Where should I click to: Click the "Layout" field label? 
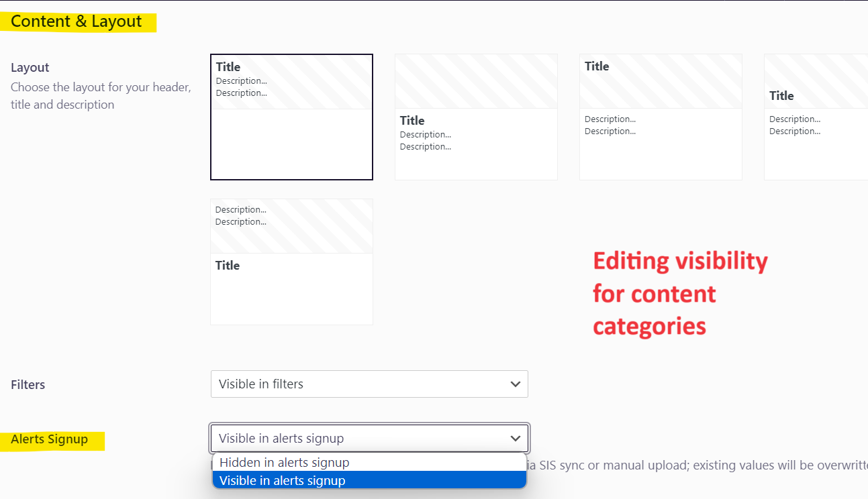30,68
